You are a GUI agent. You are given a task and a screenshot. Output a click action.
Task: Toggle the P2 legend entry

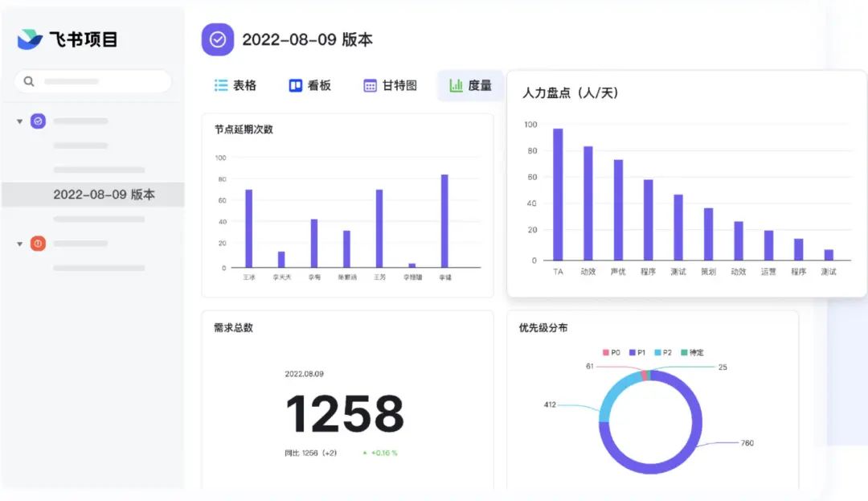pyautogui.click(x=663, y=353)
